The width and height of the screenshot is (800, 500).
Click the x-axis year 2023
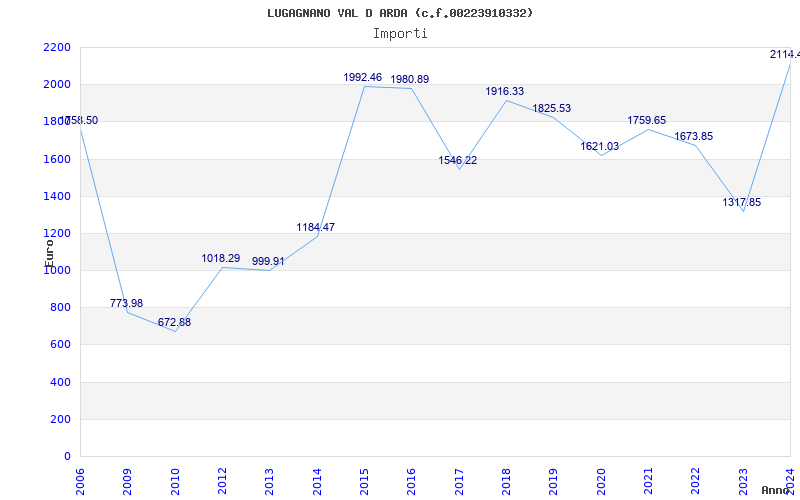pyautogui.click(x=743, y=482)
